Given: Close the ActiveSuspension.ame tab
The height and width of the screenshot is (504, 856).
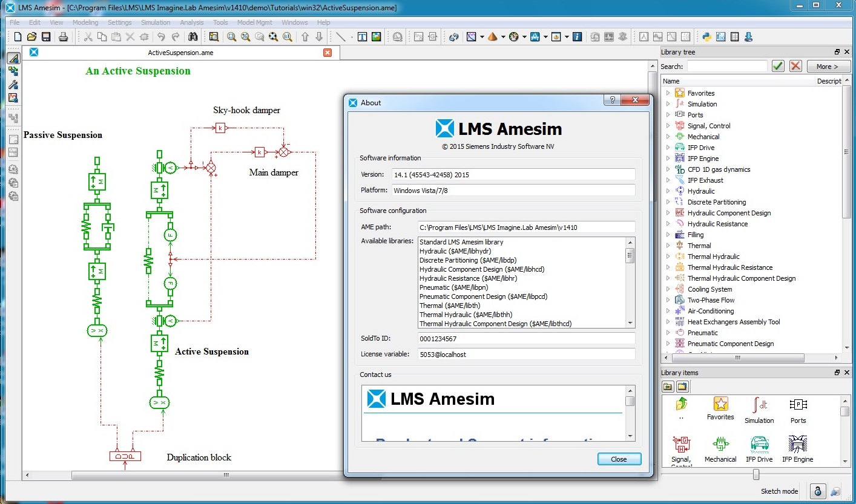Looking at the screenshot, I should coord(328,53).
